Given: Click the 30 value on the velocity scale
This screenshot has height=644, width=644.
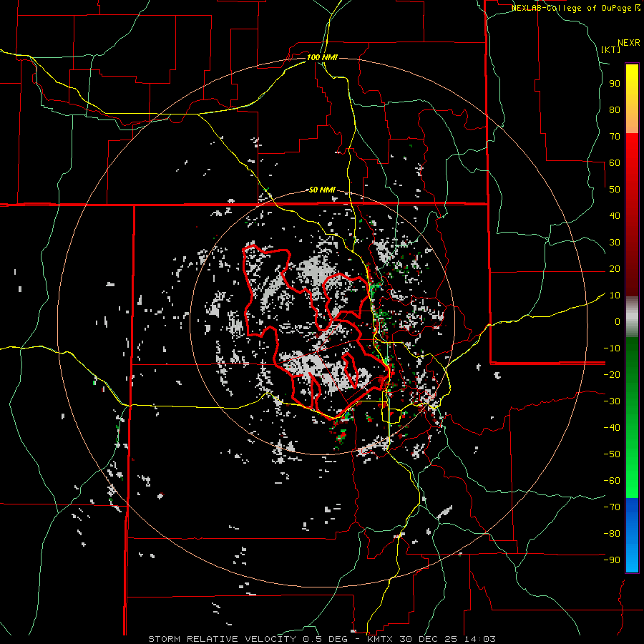Looking at the screenshot, I should (x=615, y=243).
